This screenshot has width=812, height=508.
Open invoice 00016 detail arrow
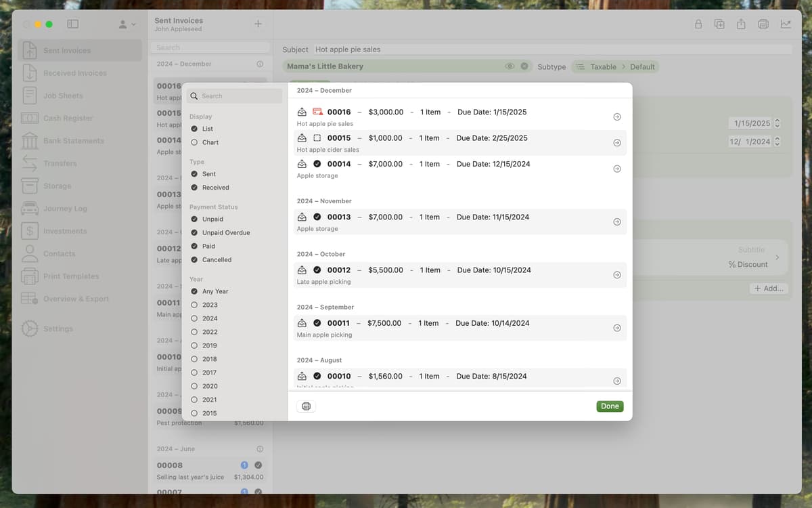616,117
